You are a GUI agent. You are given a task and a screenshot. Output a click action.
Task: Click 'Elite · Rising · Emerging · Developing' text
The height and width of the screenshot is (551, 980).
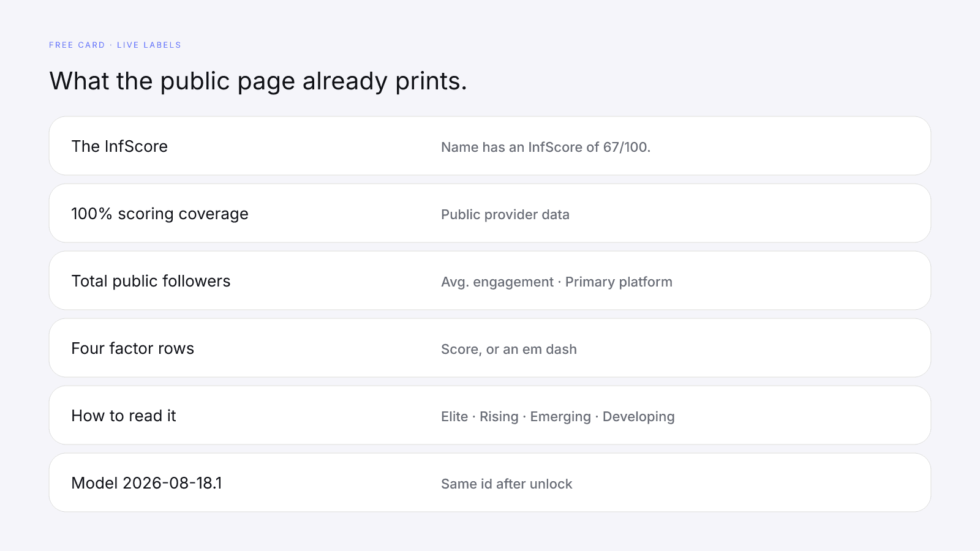pos(558,416)
